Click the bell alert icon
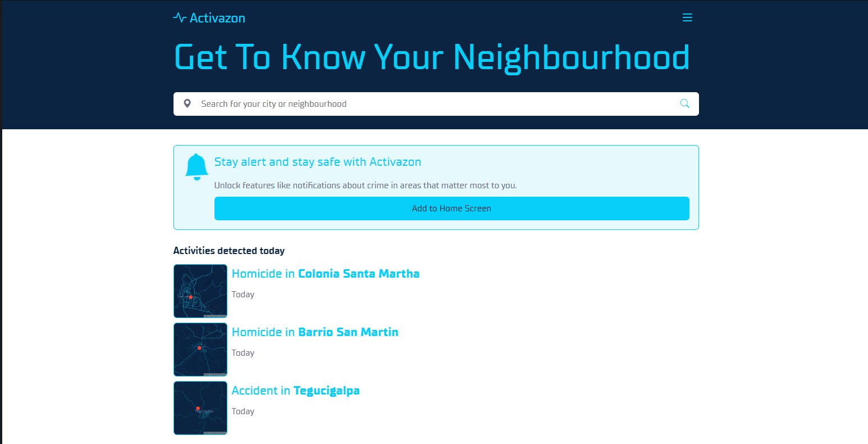This screenshot has width=868, height=444. coord(197,167)
